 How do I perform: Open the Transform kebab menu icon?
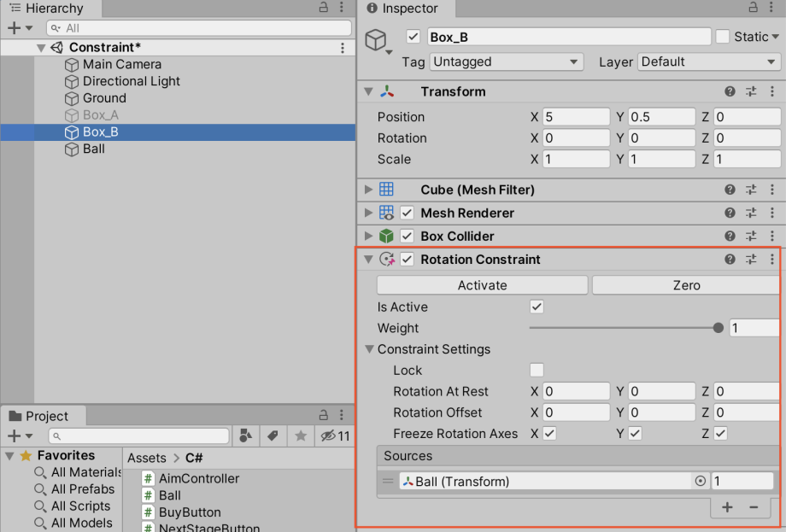772,91
